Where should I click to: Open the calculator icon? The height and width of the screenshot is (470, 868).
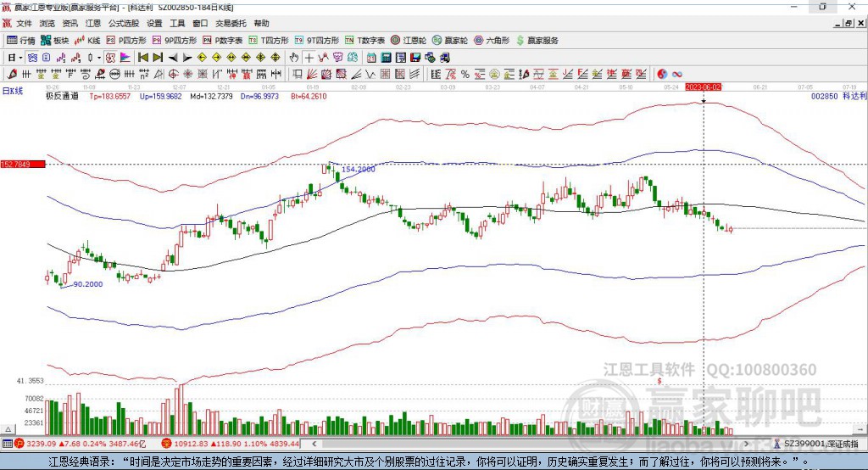pos(387,58)
